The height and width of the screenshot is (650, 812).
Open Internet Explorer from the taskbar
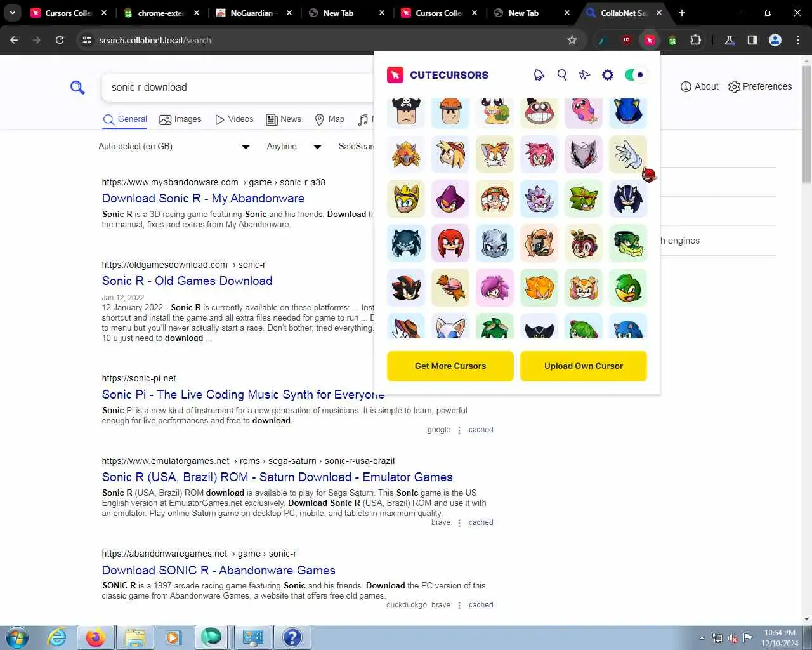pos(57,637)
